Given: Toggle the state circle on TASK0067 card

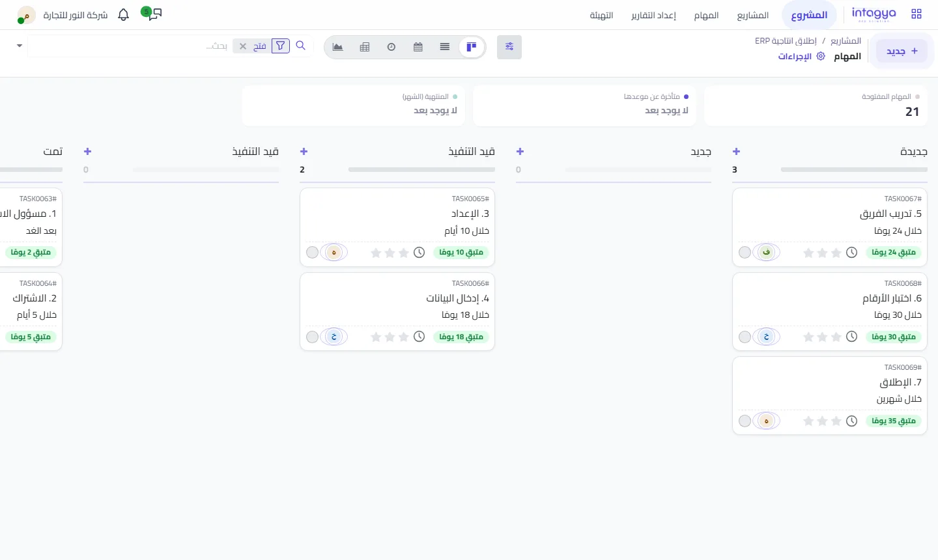Looking at the screenshot, I should pyautogui.click(x=745, y=253).
